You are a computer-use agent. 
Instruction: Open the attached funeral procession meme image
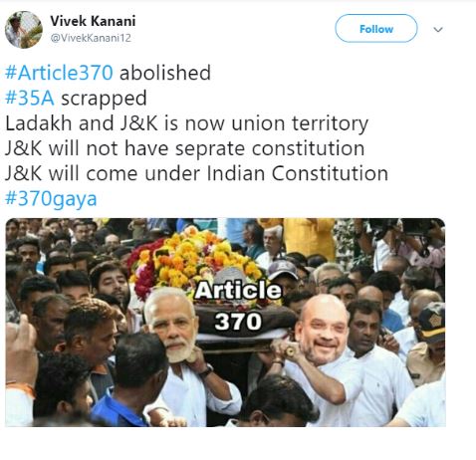coord(225,323)
